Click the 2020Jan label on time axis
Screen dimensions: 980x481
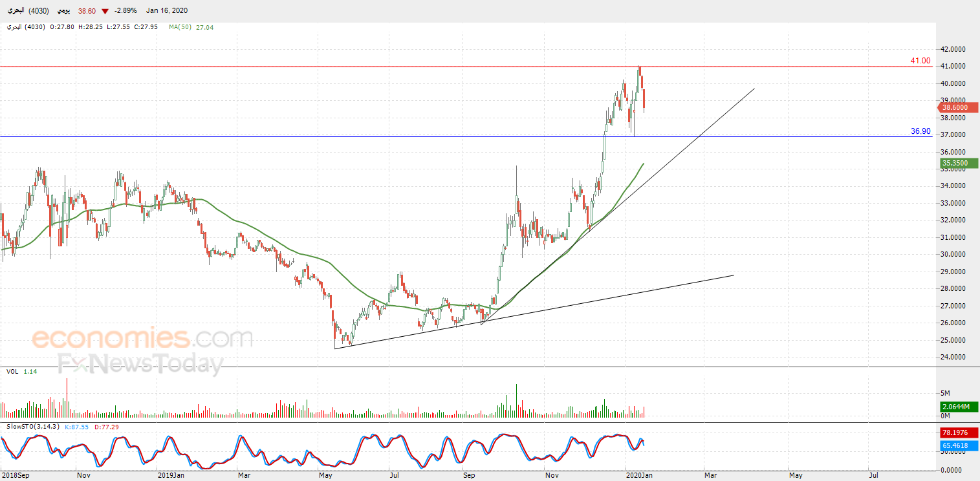[639, 475]
